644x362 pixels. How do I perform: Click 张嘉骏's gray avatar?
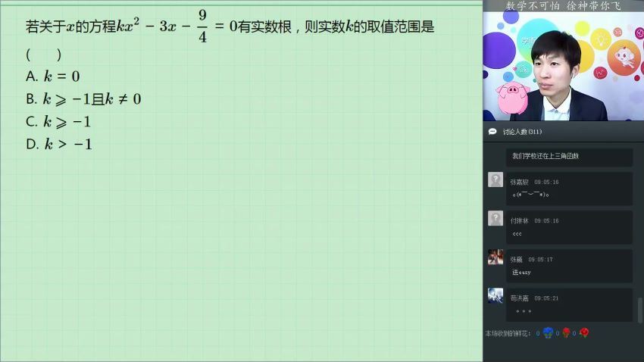point(496,179)
